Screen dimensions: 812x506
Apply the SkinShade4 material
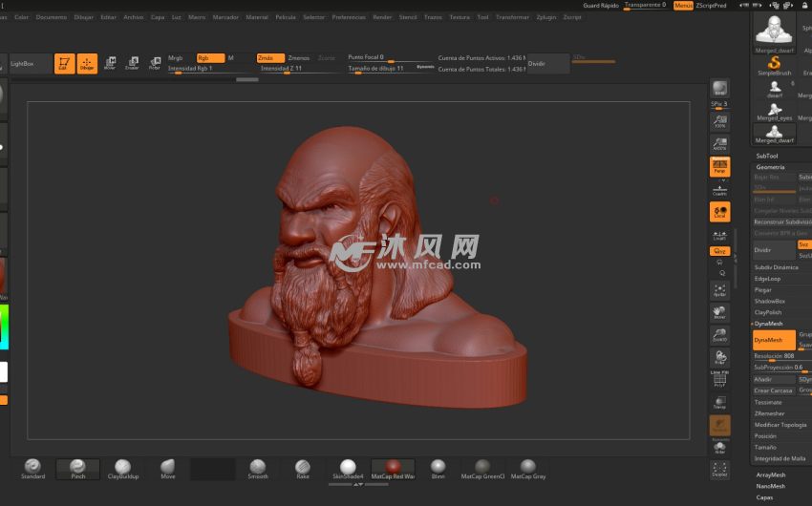[x=348, y=468]
